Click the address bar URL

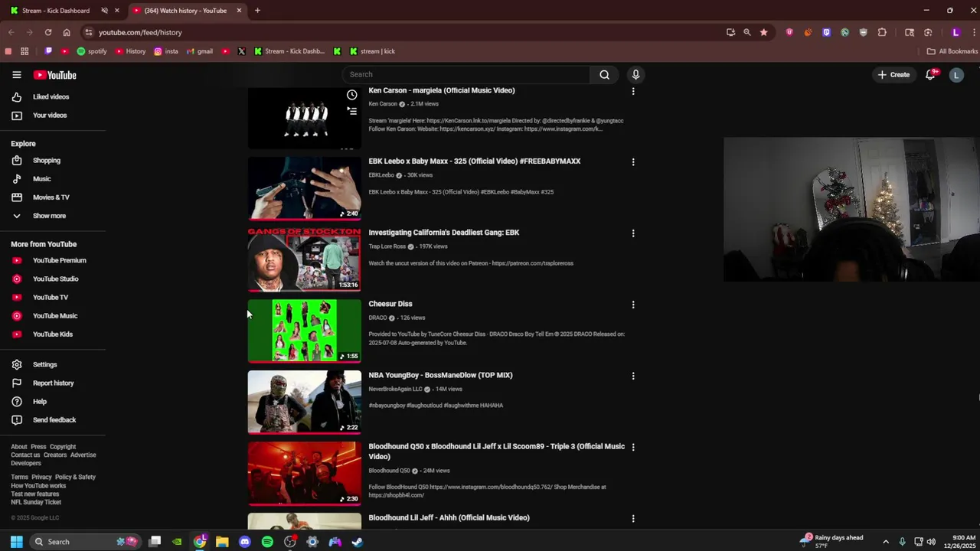tap(140, 32)
